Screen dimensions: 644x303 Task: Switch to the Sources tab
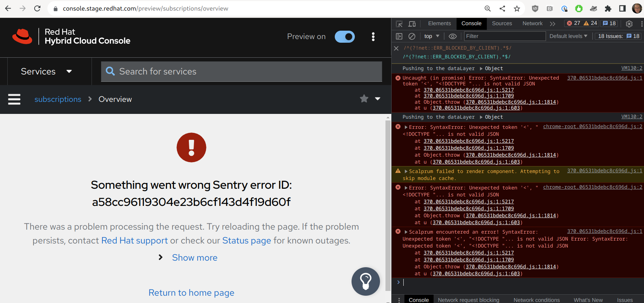502,23
